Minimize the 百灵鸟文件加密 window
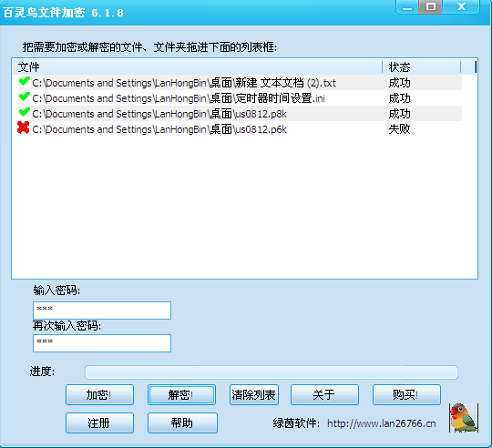Screen dimensions: 492x448 (x=407, y=7)
